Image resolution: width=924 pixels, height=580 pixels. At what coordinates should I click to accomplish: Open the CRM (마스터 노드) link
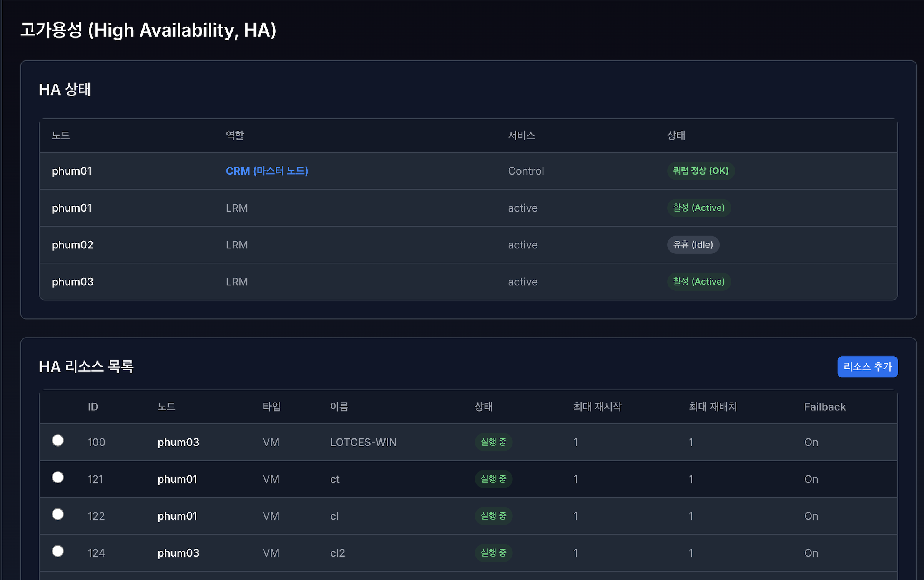click(x=267, y=171)
